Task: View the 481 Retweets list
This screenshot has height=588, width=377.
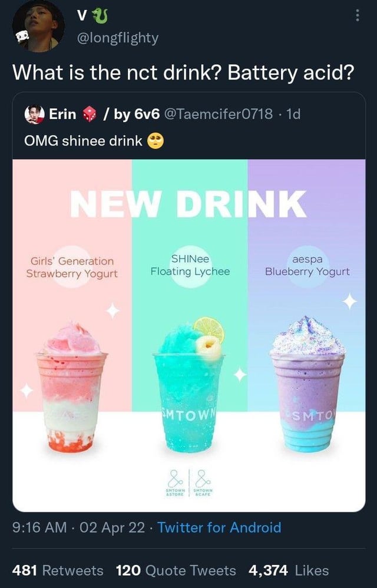Action: click(x=58, y=570)
